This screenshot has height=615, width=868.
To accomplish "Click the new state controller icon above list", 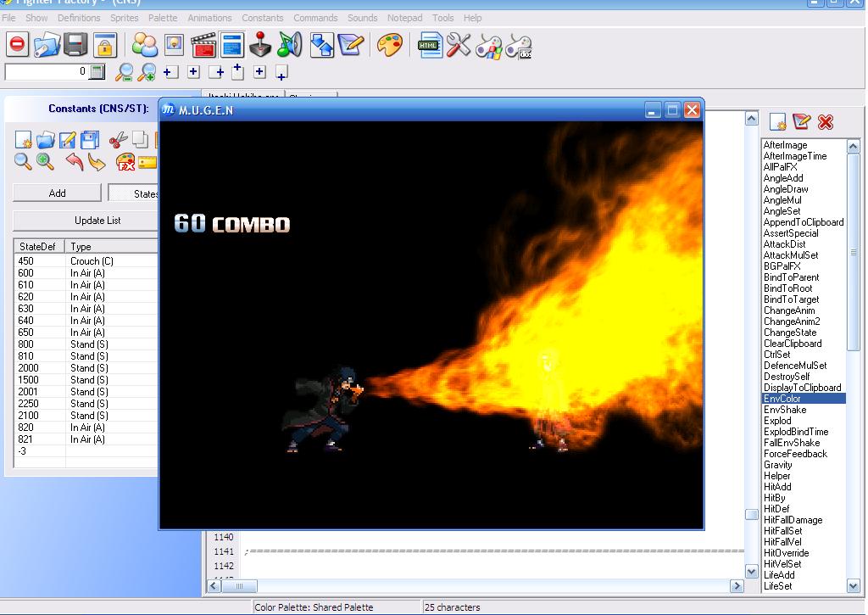I will pyautogui.click(x=778, y=122).
